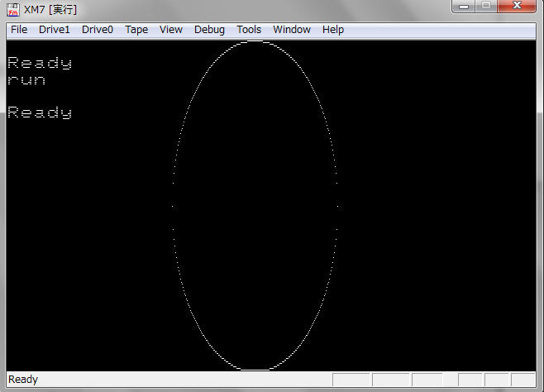The height and width of the screenshot is (392, 544).
Task: Click the leftmost status bar indicator panel
Action: pyautogui.click(x=351, y=380)
